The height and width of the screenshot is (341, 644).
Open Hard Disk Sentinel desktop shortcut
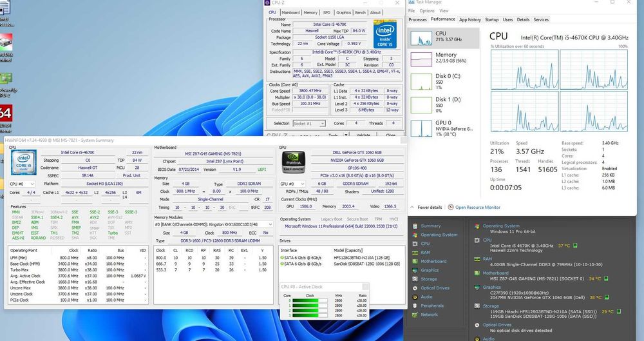click(6, 47)
